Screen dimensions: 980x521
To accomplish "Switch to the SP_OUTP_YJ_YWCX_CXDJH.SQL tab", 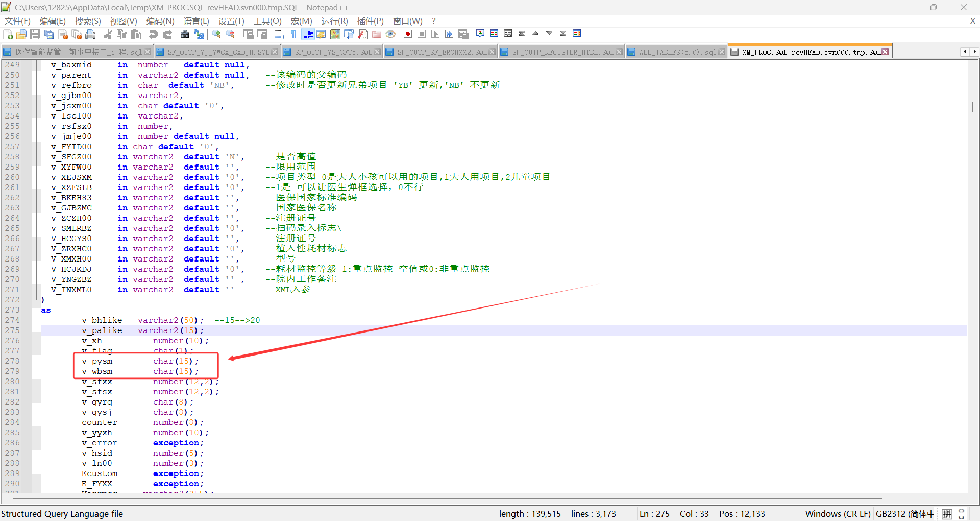I will 216,52.
